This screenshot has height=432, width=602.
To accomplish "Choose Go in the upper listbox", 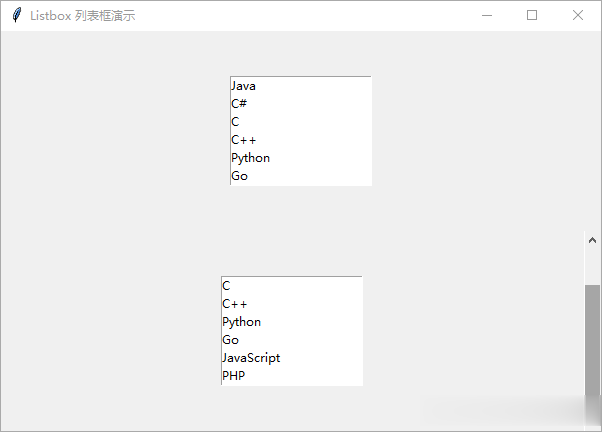I will tap(301, 176).
